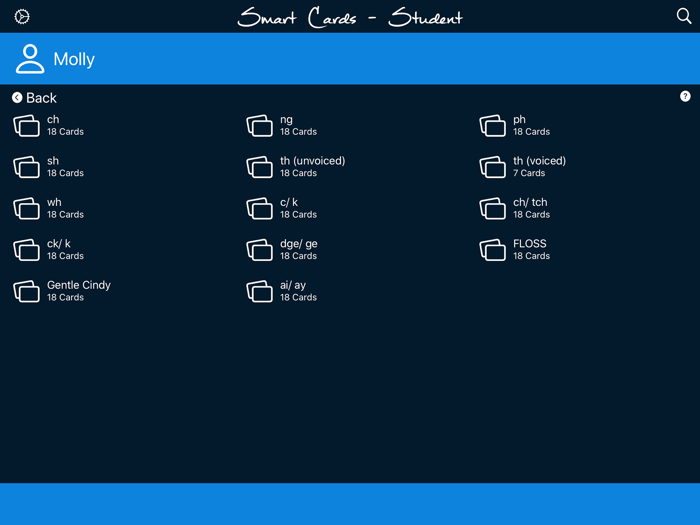Open the ch/ tch deck icon

[492, 208]
